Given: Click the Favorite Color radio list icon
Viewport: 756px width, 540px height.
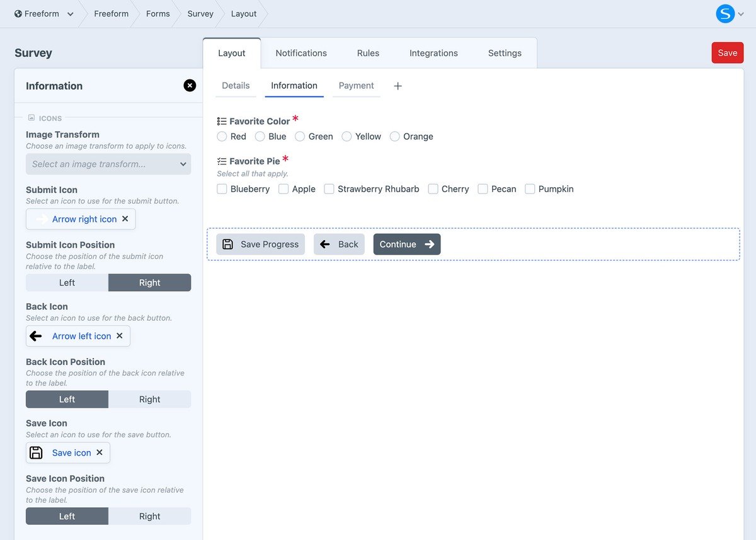Looking at the screenshot, I should click(222, 121).
